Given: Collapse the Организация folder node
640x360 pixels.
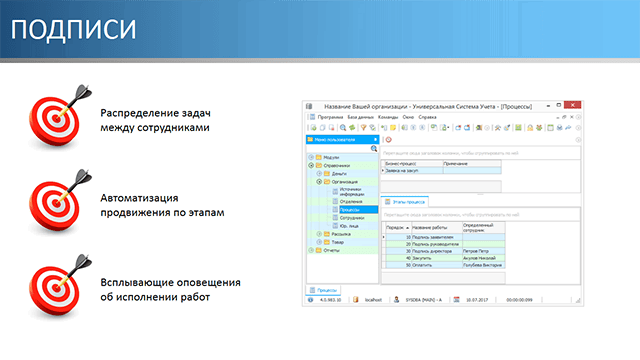Looking at the screenshot, I should (x=319, y=182).
